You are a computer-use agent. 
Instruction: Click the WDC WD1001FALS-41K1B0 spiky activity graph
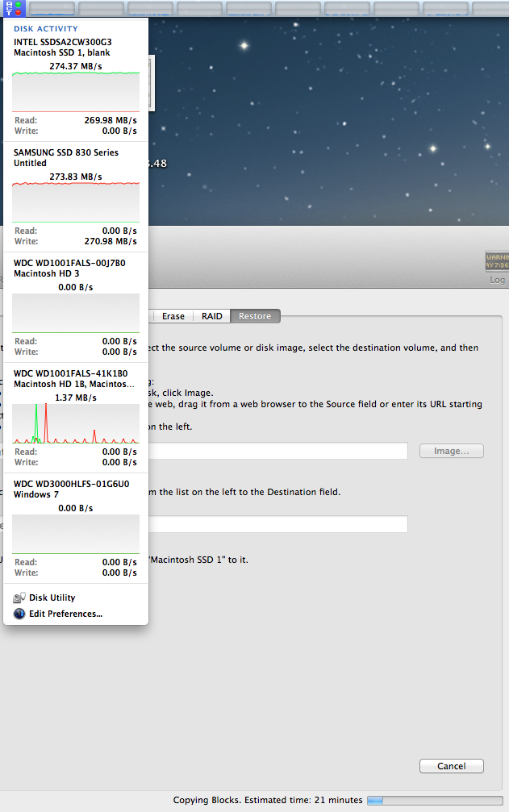tap(76, 423)
